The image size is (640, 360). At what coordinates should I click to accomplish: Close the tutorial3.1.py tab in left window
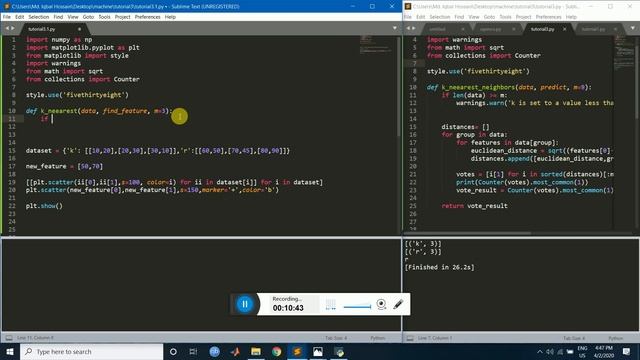[x=79, y=29]
